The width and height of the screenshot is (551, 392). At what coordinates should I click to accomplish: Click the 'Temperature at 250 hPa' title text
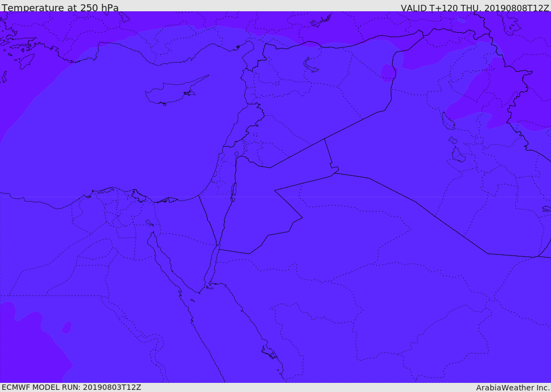pyautogui.click(x=60, y=8)
